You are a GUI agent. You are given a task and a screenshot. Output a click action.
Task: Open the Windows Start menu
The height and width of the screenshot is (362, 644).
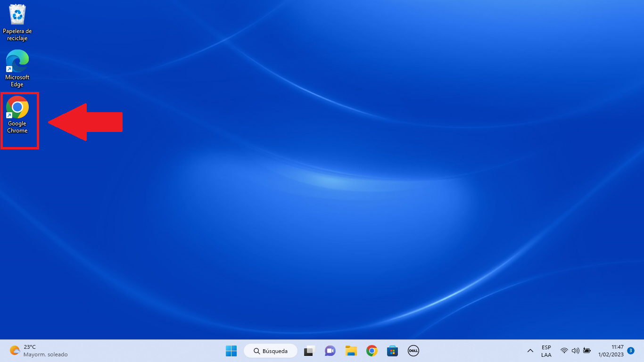[231, 351]
